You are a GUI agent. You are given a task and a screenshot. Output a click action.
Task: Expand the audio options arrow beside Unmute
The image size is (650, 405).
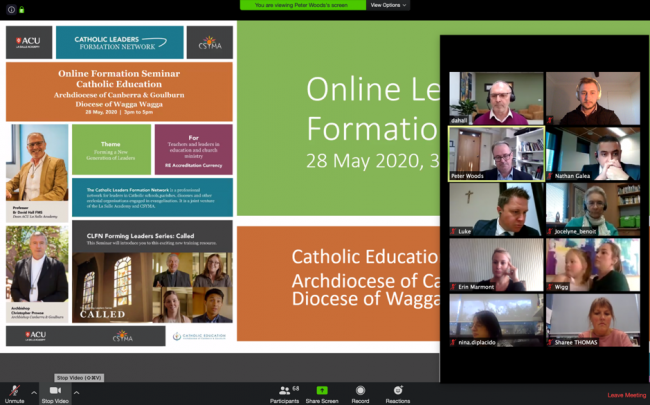coord(34,393)
